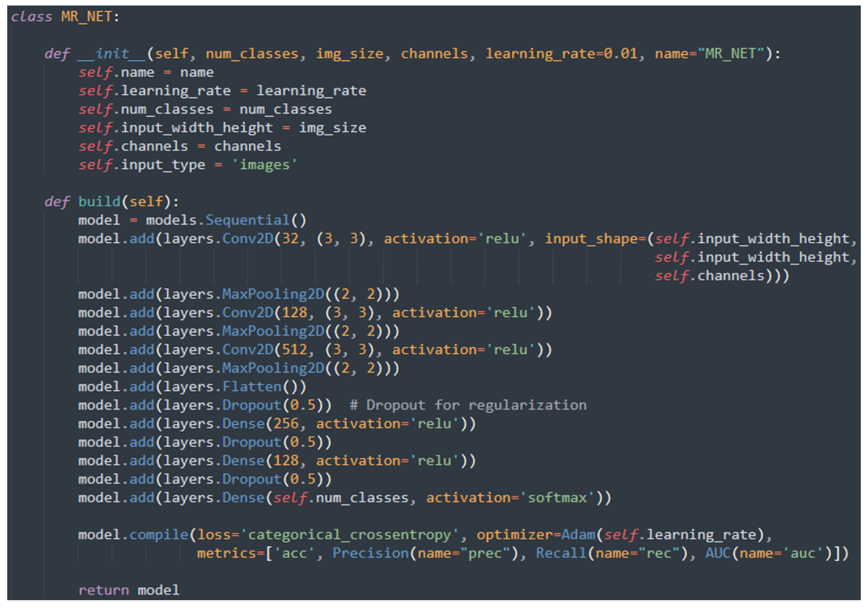Click the AUC metric call
Viewport: 868px width, 608px height.
coord(718,554)
